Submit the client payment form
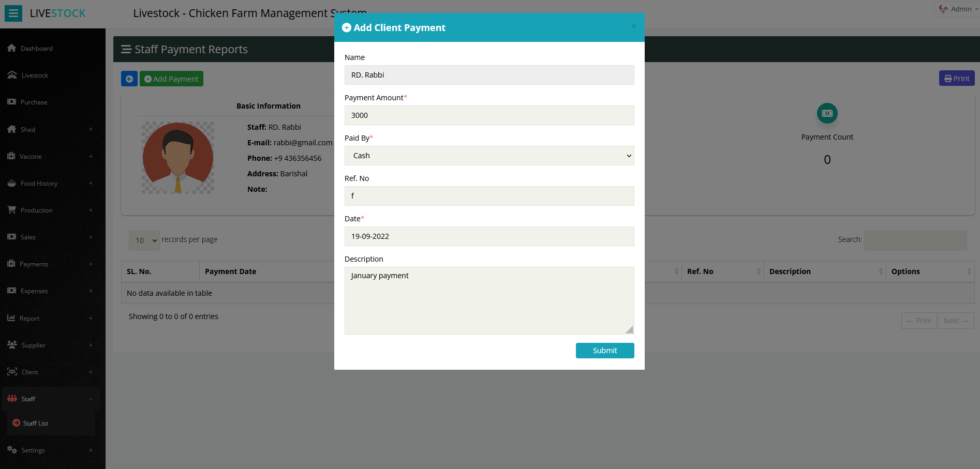980x469 pixels. click(604, 351)
